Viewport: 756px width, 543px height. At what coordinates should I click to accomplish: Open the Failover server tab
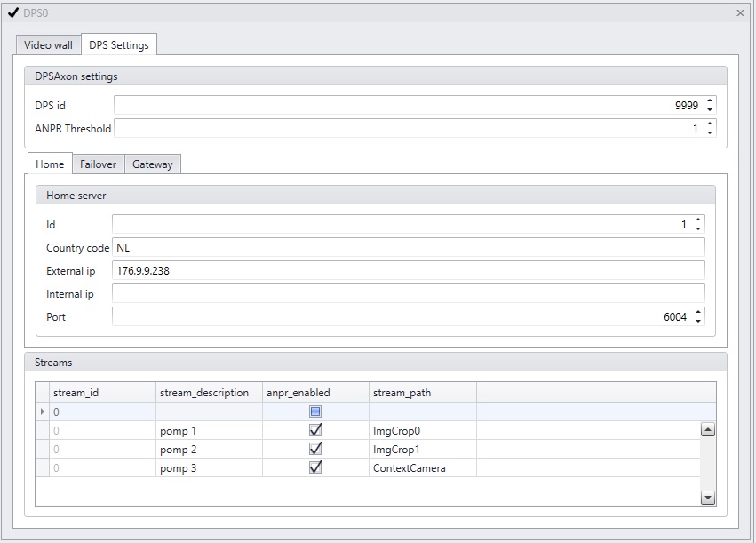(99, 164)
